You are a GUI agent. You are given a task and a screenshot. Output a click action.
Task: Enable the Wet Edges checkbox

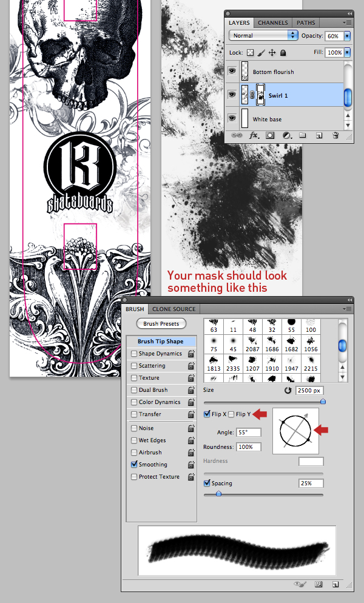point(134,440)
